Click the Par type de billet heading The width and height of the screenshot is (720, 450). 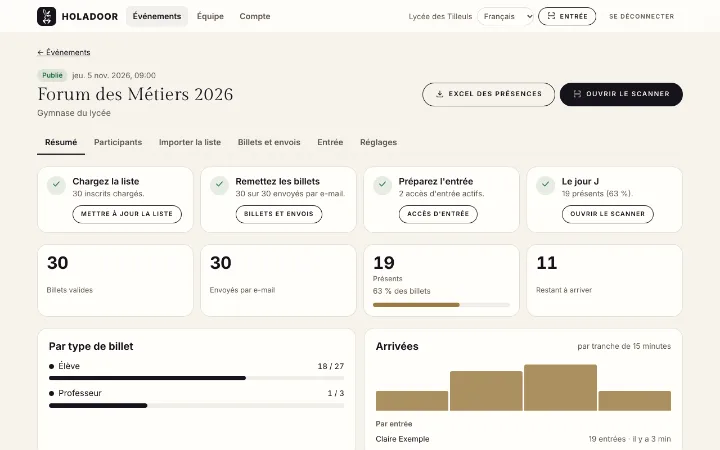(91, 347)
